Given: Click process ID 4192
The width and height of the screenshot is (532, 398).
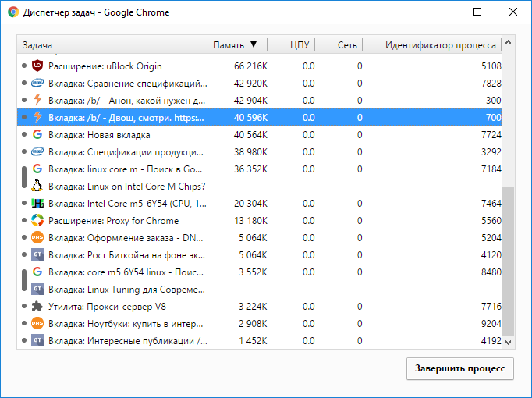Looking at the screenshot, I should [x=491, y=341].
